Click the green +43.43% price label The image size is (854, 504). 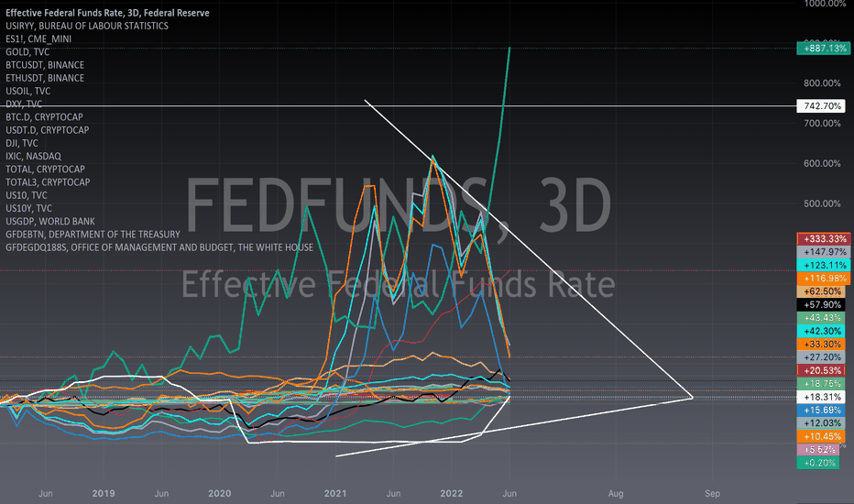pyautogui.click(x=821, y=318)
